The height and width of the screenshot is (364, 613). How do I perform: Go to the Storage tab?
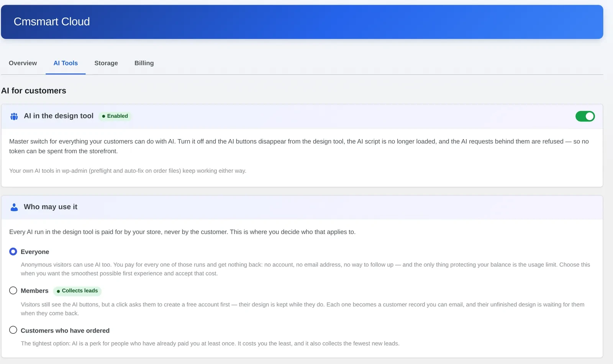(106, 63)
